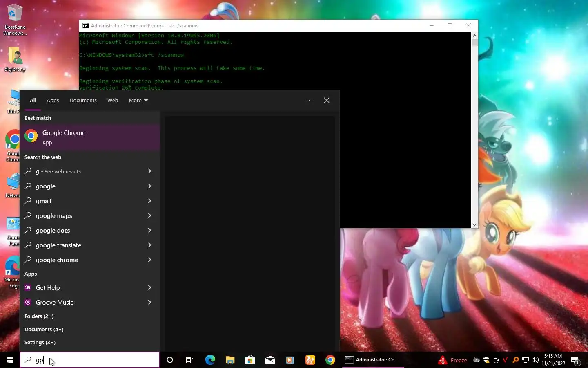Launch Google Chrome from the taskbar

pos(330,360)
